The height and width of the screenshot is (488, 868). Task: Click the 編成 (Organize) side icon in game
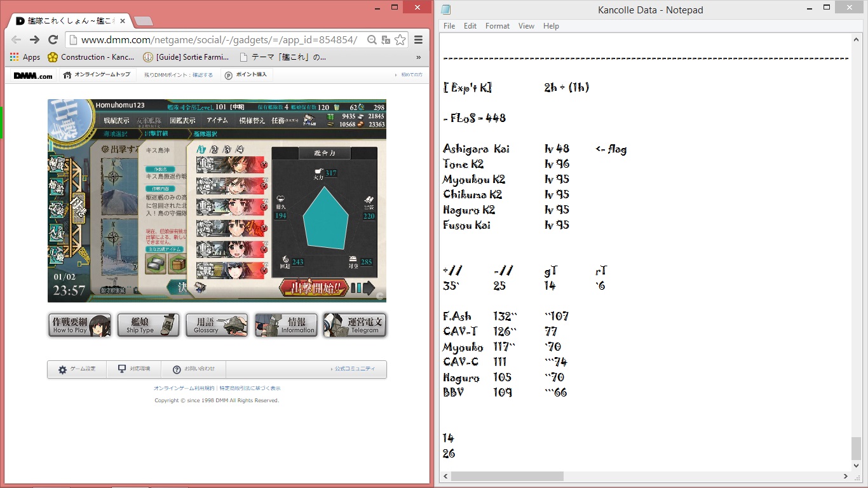(x=56, y=163)
